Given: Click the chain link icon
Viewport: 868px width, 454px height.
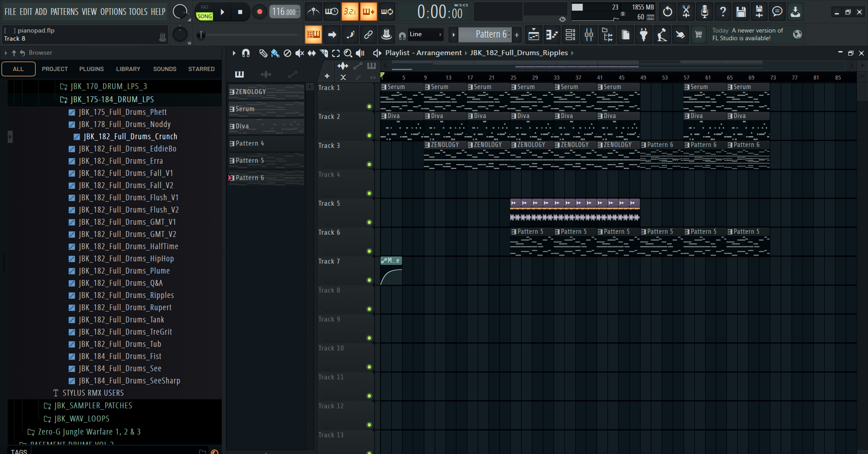Looking at the screenshot, I should [369, 35].
